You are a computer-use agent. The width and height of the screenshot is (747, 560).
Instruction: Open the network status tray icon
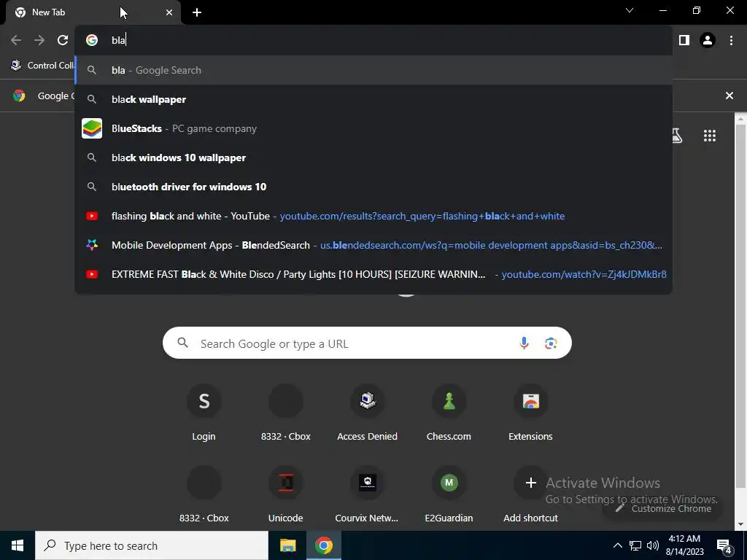click(635, 545)
